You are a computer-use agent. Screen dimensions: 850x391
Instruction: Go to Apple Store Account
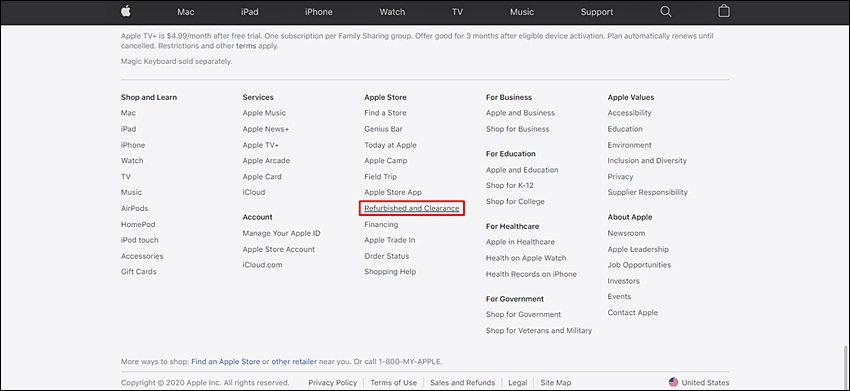point(279,249)
